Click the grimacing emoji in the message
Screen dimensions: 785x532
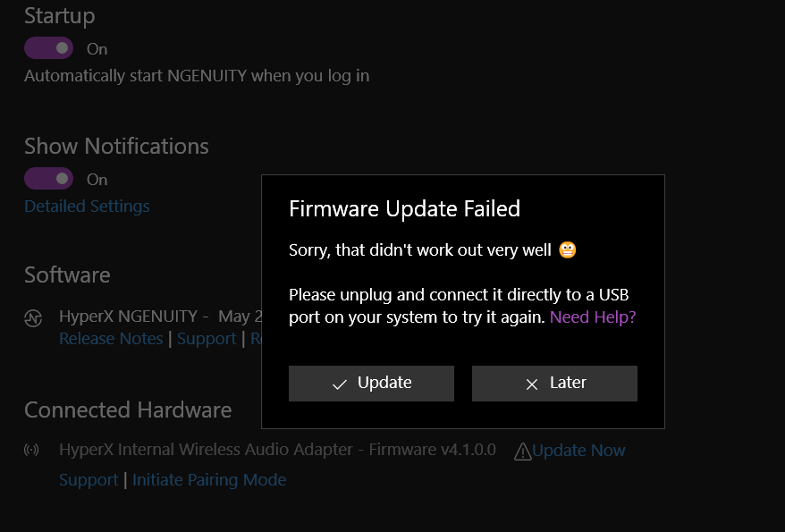567,249
